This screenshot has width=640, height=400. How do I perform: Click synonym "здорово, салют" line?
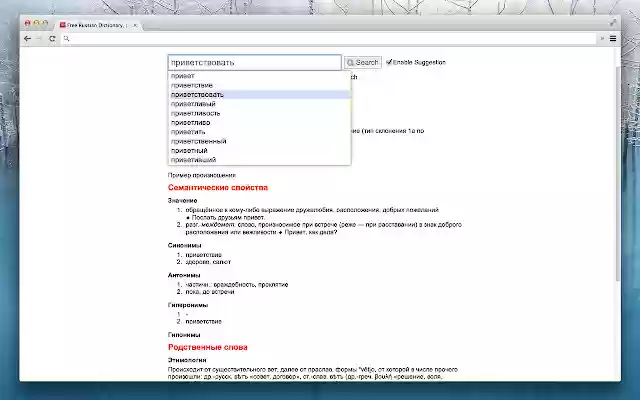(208, 262)
